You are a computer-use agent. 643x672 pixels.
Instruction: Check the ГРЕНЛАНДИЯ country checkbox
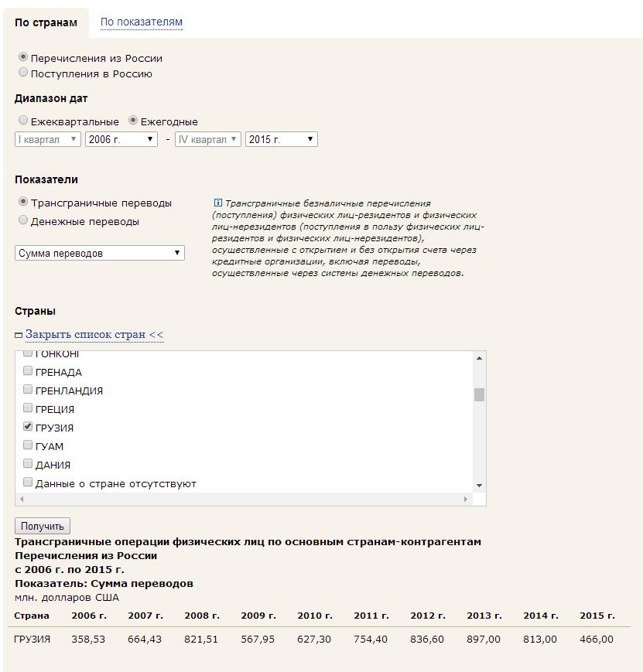point(28,389)
